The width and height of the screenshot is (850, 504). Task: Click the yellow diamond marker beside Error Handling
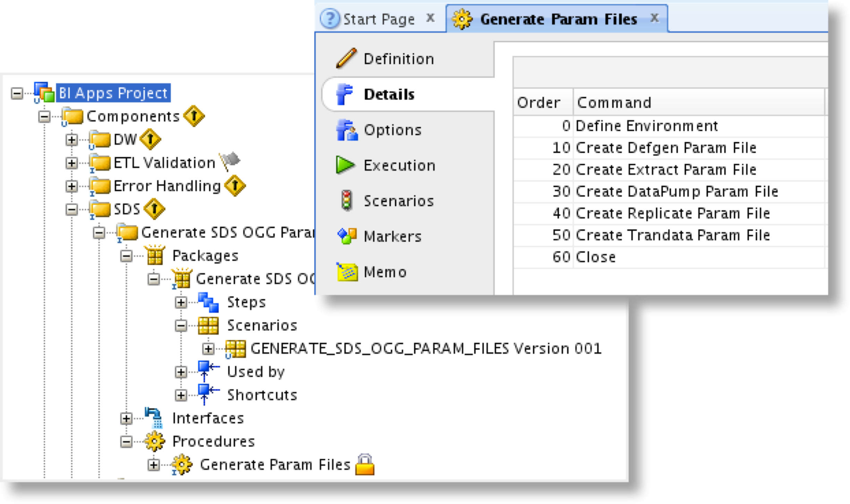tap(235, 186)
